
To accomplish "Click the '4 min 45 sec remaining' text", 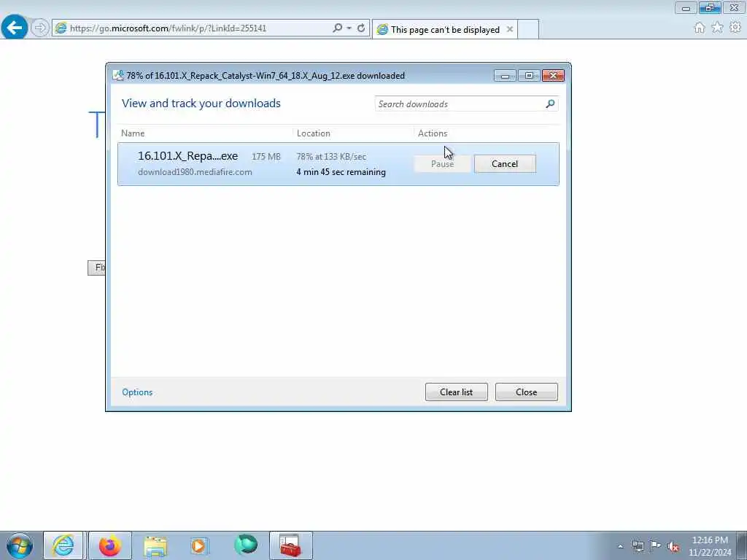I will coord(341,172).
